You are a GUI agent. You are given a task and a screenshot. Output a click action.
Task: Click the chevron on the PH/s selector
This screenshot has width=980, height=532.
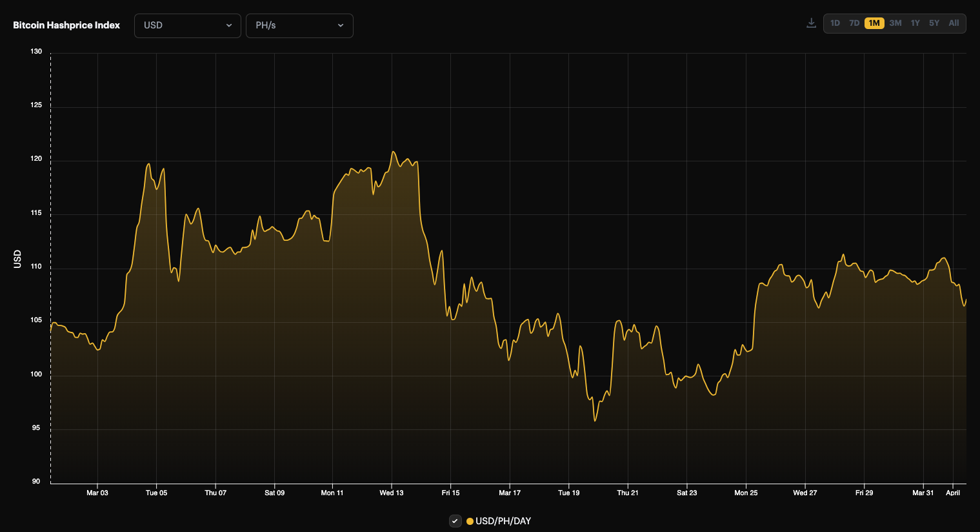coord(341,25)
